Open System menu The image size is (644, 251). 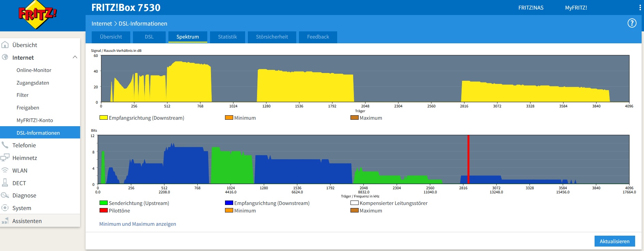(x=21, y=208)
